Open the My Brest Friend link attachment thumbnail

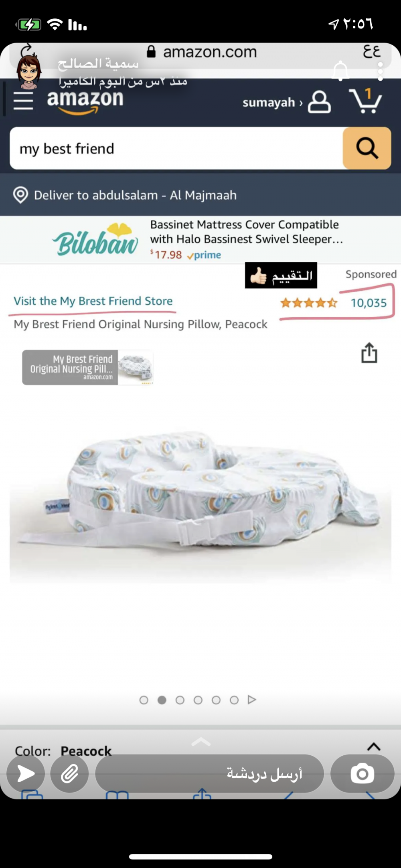pos(88,367)
